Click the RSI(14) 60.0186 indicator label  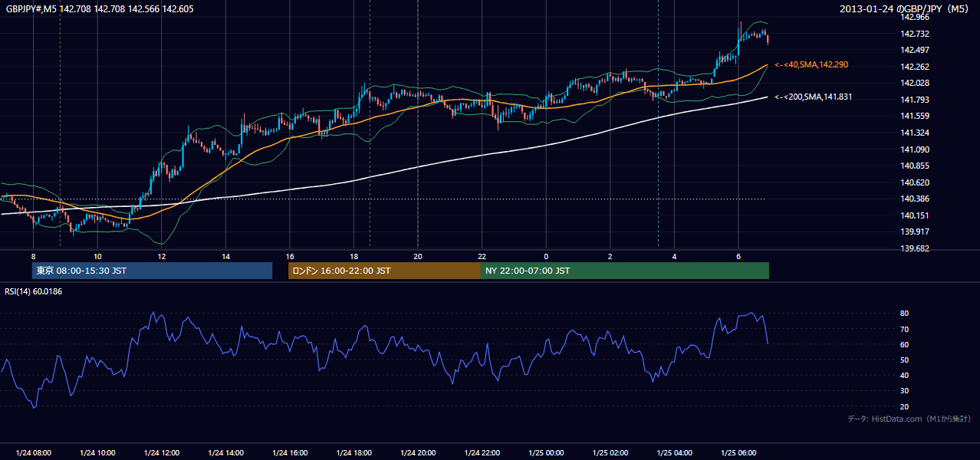[x=34, y=291]
